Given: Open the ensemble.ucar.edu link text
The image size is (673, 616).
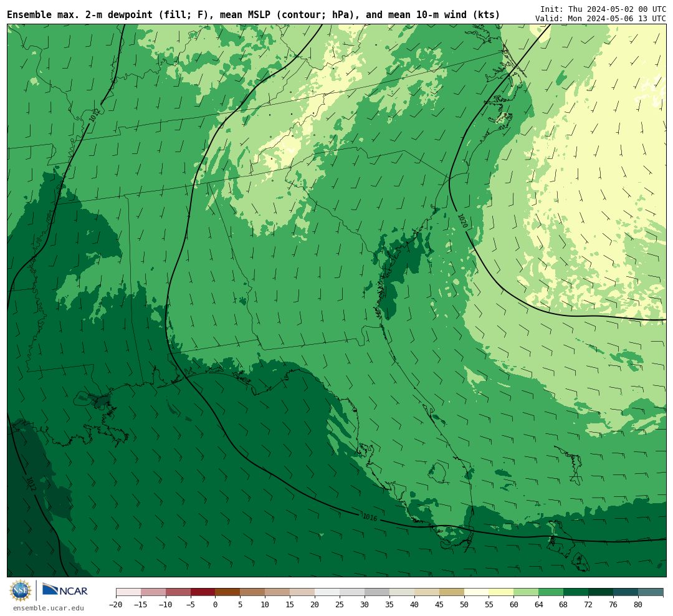Looking at the screenshot, I should [x=49, y=608].
